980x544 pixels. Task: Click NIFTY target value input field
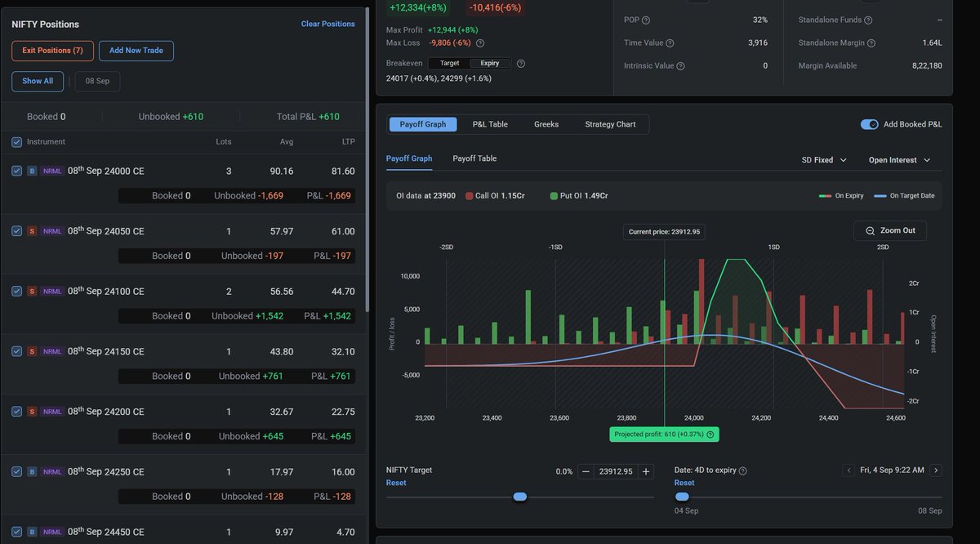pyautogui.click(x=616, y=471)
